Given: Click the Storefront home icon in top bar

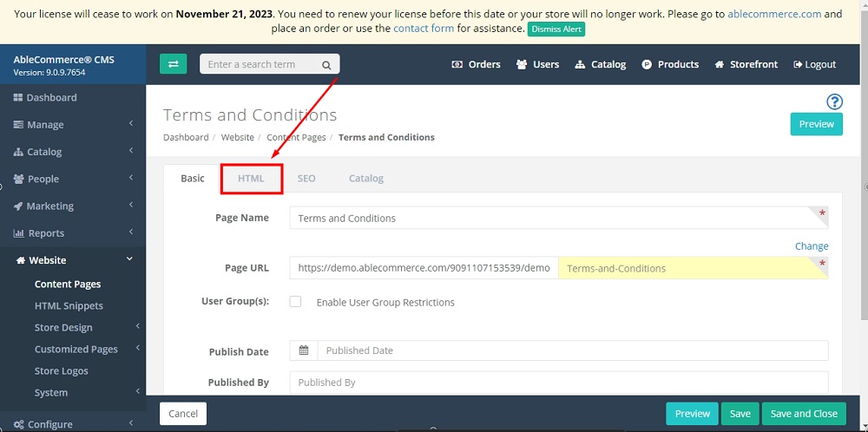Looking at the screenshot, I should click(719, 65).
